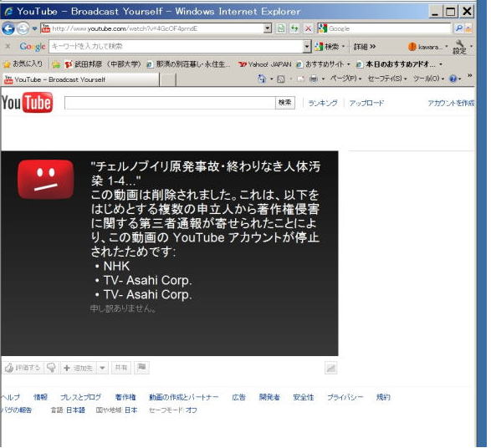The width and height of the screenshot is (491, 448).
Task: Click the アカウントを作成 link
Action: [451, 103]
